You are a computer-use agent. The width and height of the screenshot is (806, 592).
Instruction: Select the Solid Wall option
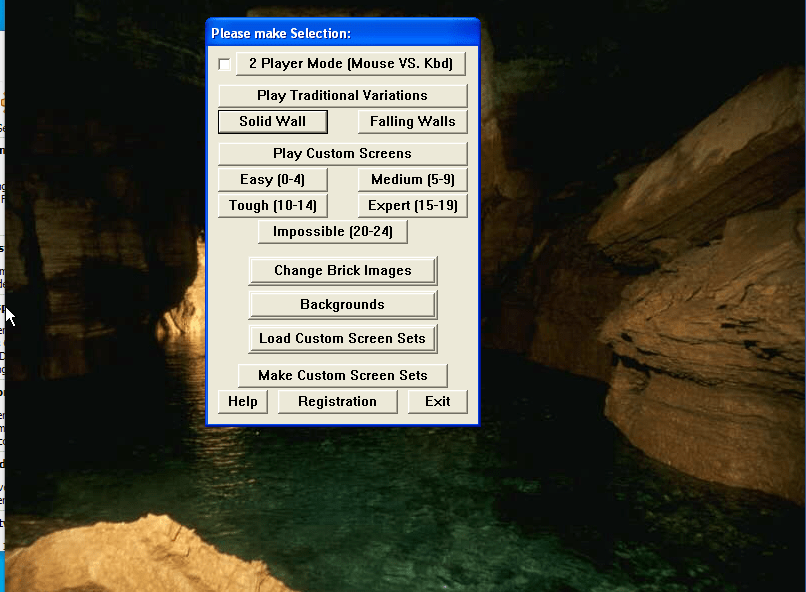point(273,121)
